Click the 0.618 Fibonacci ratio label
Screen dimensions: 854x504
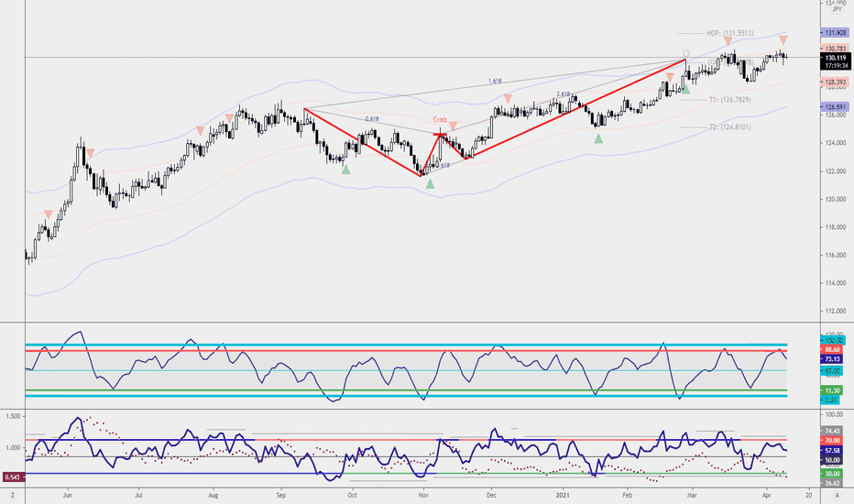tap(372, 119)
